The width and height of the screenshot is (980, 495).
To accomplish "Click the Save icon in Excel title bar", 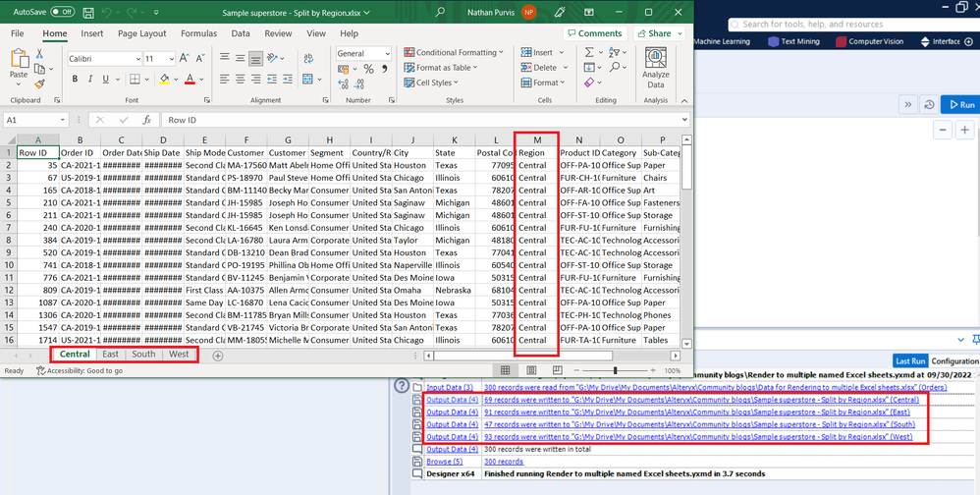I will click(88, 13).
